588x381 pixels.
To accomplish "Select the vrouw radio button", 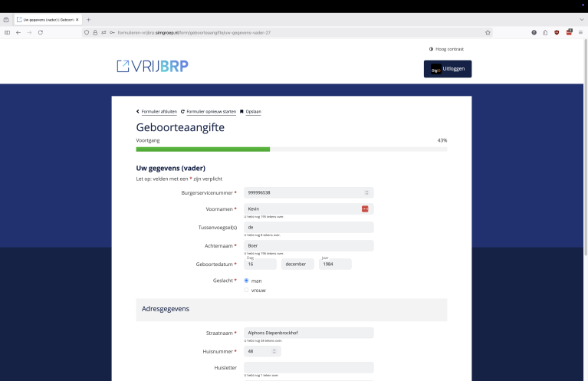I will (x=246, y=290).
